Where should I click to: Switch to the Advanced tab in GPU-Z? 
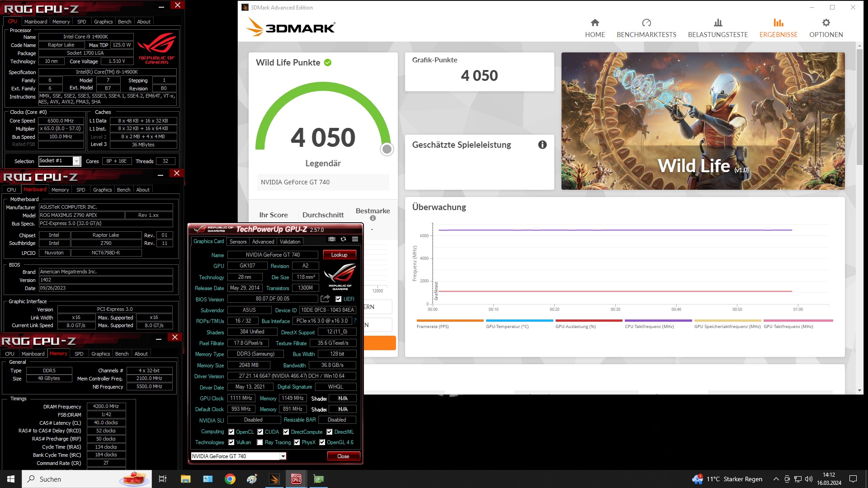263,242
